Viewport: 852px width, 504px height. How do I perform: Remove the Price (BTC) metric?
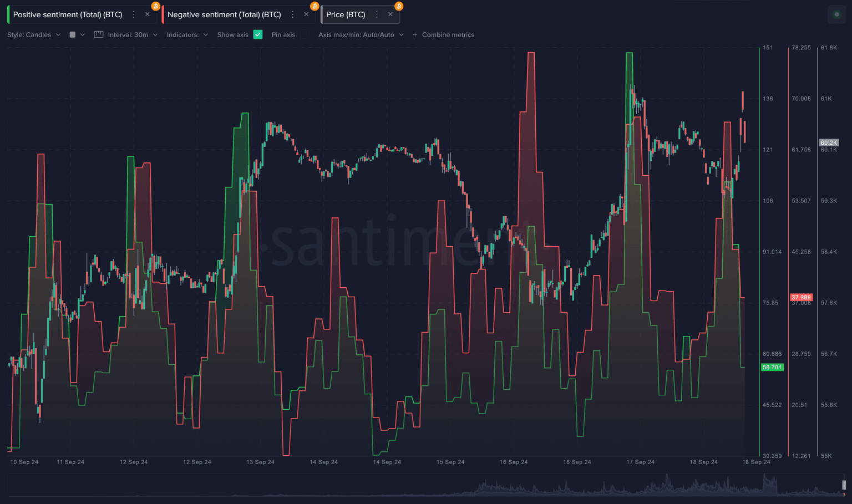click(x=390, y=14)
